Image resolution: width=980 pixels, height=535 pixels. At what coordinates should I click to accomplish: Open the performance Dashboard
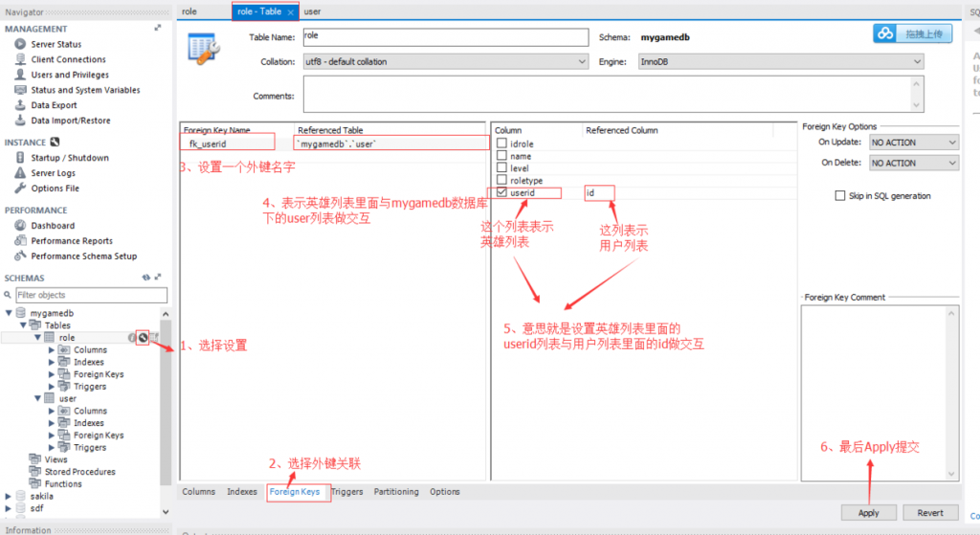click(x=53, y=226)
